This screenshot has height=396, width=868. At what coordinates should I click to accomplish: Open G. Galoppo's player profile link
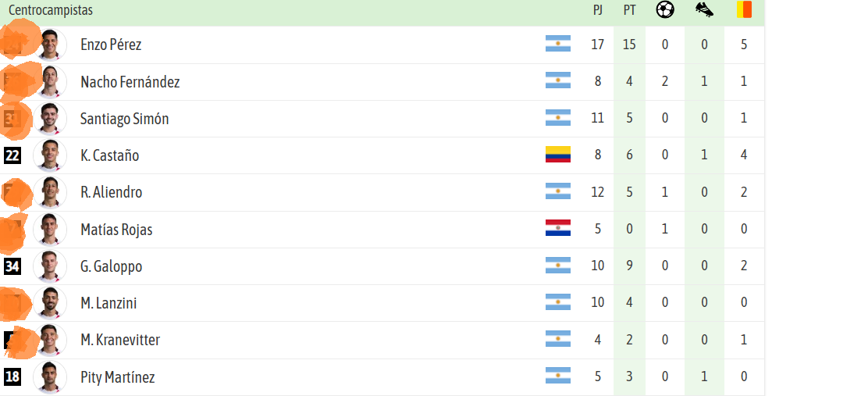(x=112, y=266)
